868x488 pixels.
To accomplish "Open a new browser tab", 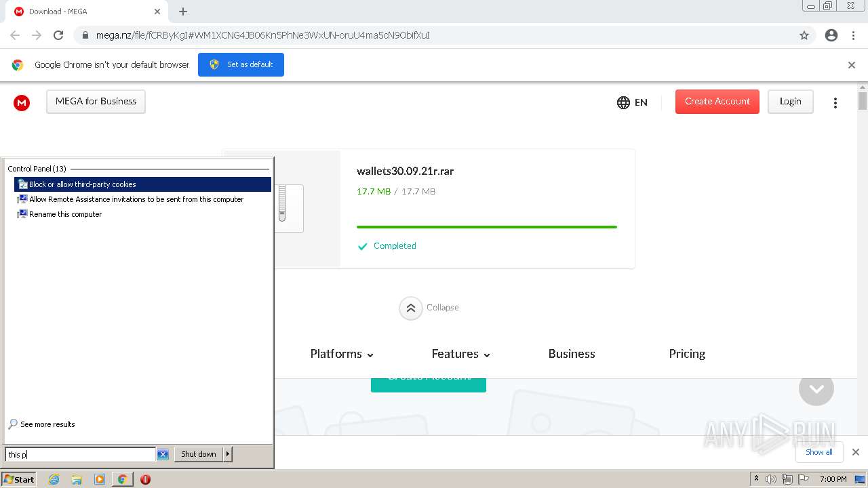I will pyautogui.click(x=183, y=12).
